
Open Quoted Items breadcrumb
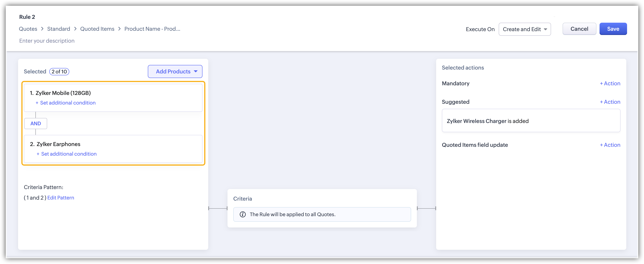pos(97,29)
